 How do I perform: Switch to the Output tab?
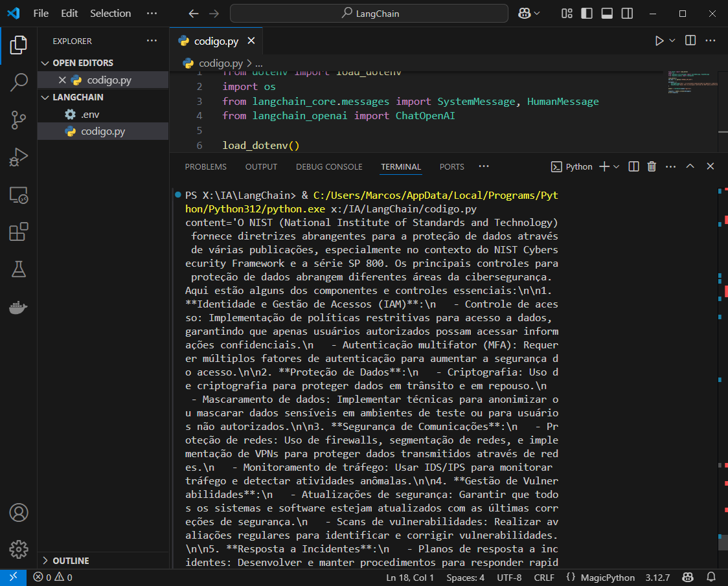[261, 166]
